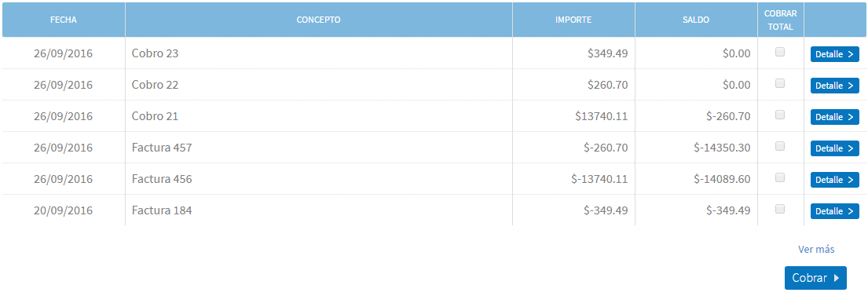The height and width of the screenshot is (307, 868).
Task: Click the Cobrar button
Action: pos(815,278)
